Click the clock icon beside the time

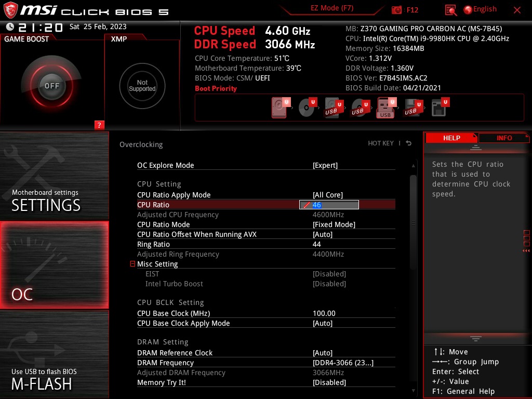(x=10, y=26)
